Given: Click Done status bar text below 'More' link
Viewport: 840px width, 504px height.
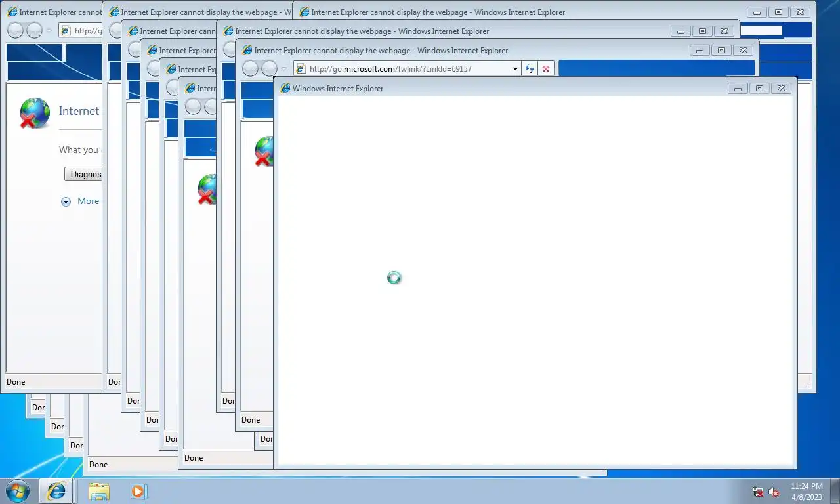Looking at the screenshot, I should (x=16, y=382).
